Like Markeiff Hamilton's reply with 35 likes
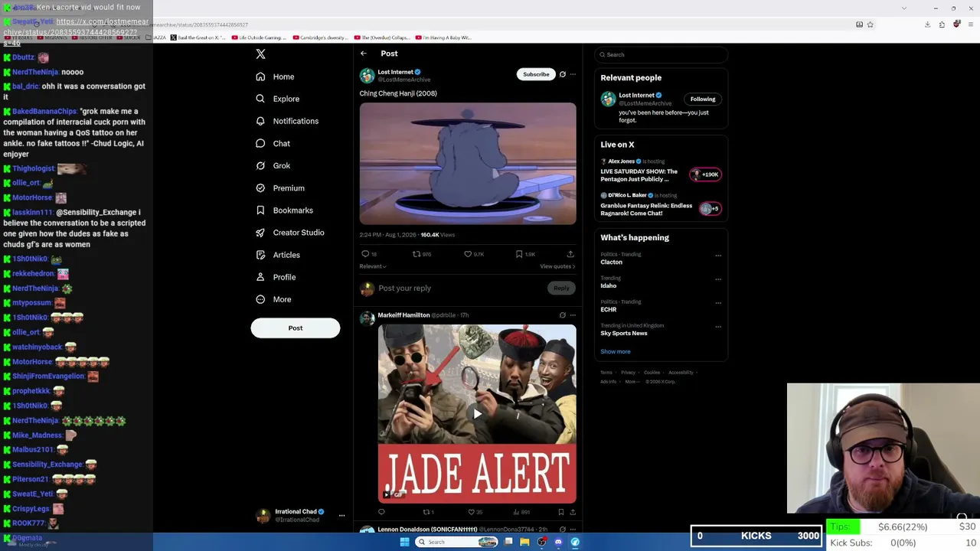The width and height of the screenshot is (980, 551). 472,512
